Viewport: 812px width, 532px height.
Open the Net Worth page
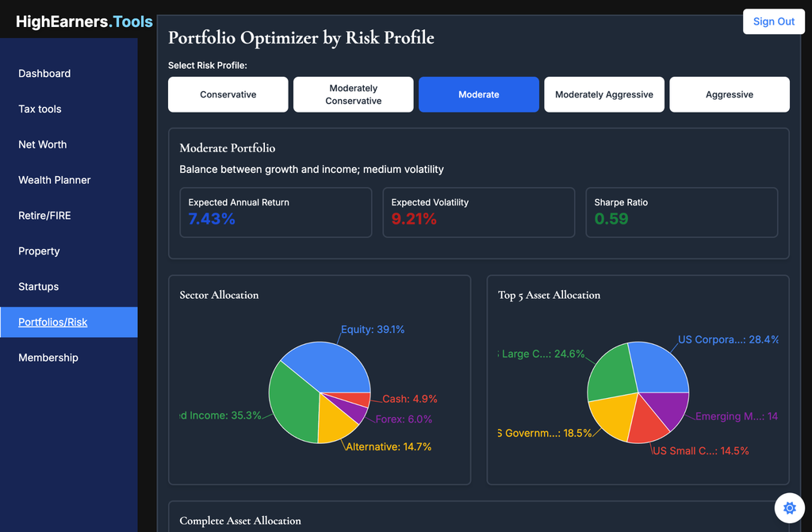coord(42,144)
